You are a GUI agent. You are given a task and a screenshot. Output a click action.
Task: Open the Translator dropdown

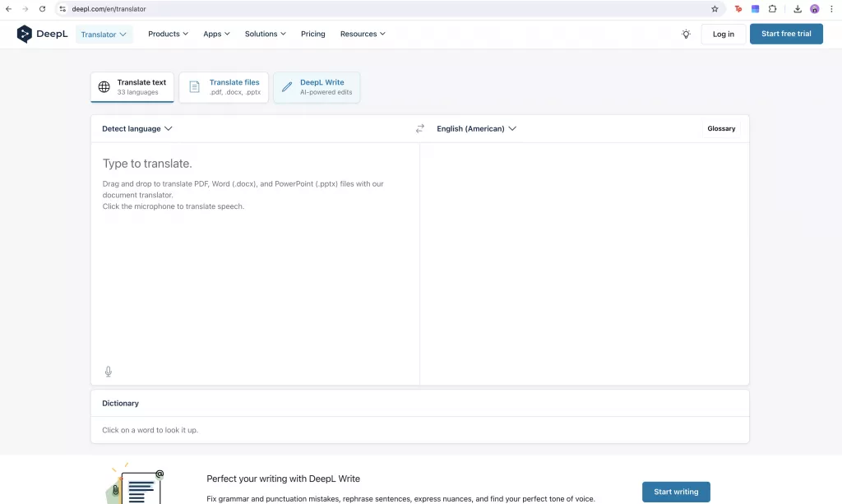click(x=104, y=35)
